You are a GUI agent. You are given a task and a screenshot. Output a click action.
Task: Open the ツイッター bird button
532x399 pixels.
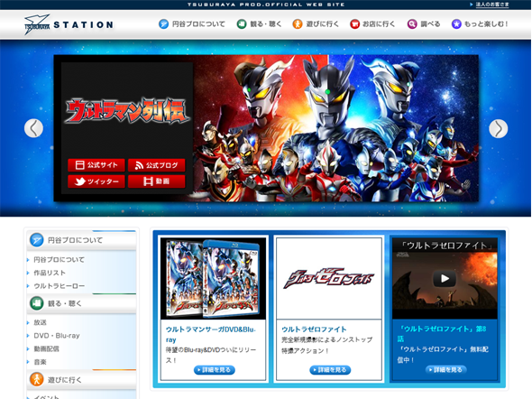click(x=96, y=181)
